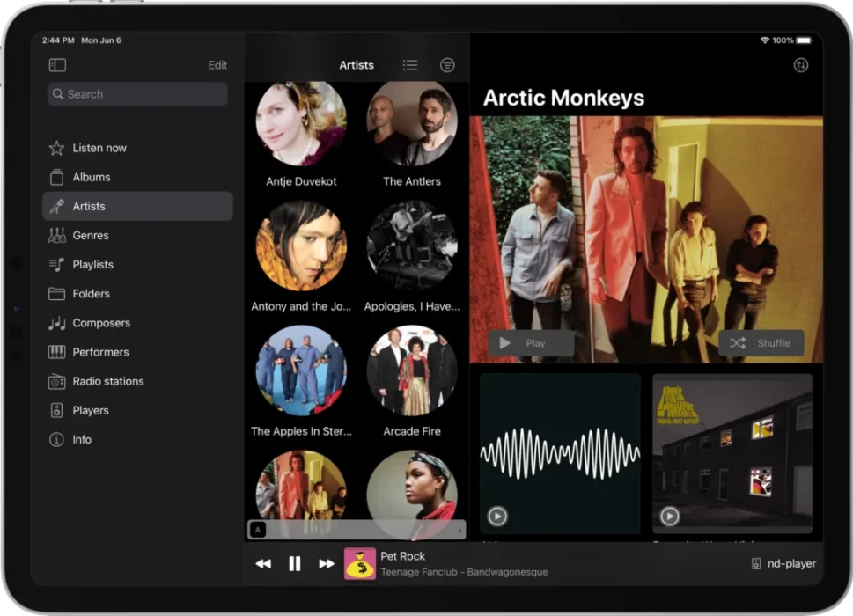Skip to the next track
The image size is (853, 616).
pos(327,564)
